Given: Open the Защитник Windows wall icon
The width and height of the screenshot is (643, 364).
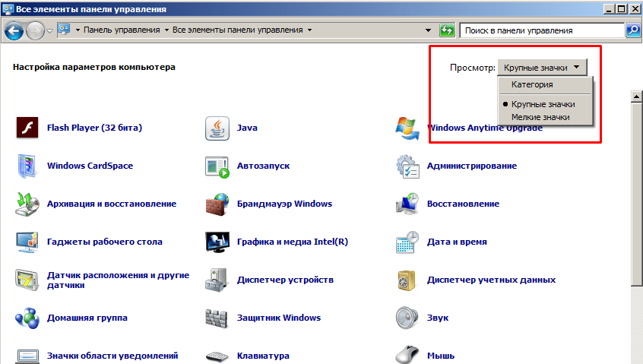Looking at the screenshot, I should [217, 318].
